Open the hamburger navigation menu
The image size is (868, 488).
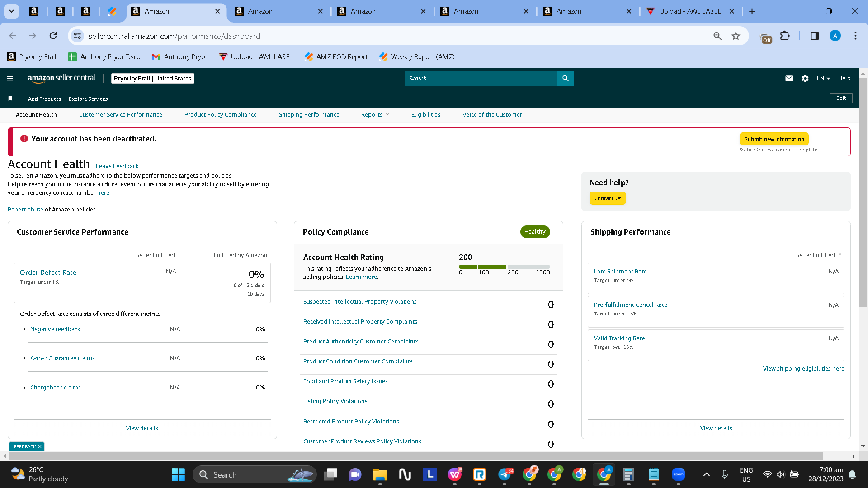[10, 78]
